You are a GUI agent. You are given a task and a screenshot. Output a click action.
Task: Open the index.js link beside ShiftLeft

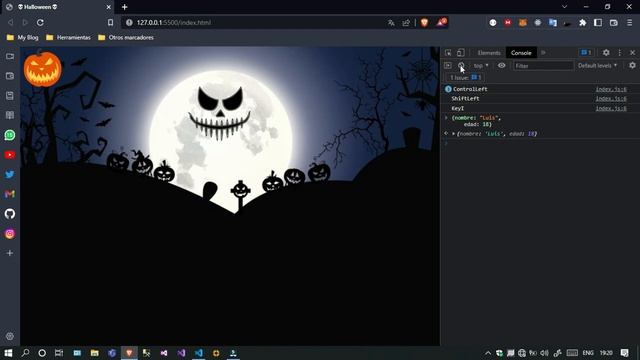click(611, 98)
